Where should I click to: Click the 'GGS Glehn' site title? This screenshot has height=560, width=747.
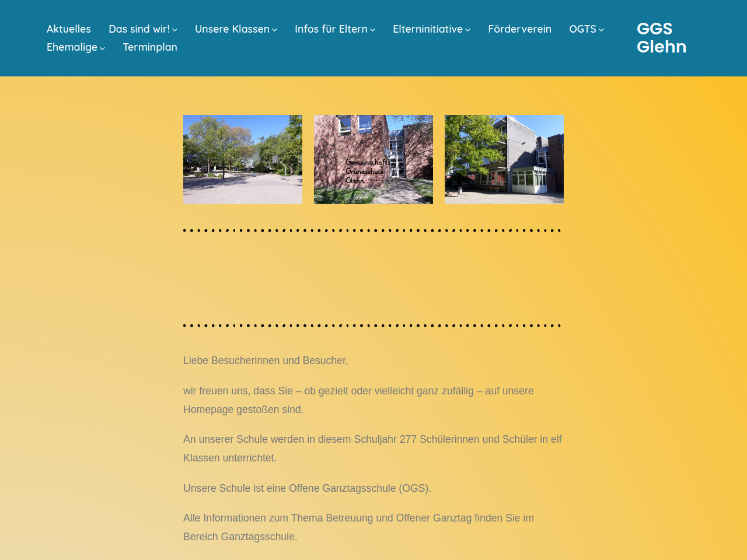661,38
